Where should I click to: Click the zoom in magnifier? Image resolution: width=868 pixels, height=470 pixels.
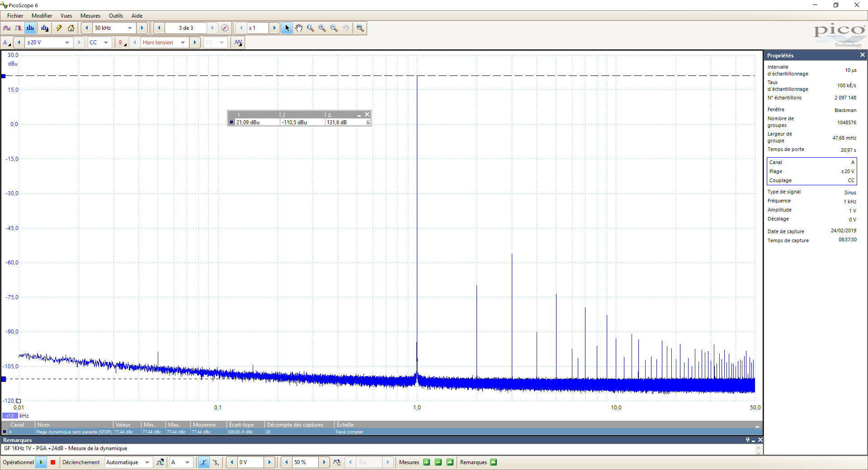pyautogui.click(x=322, y=28)
